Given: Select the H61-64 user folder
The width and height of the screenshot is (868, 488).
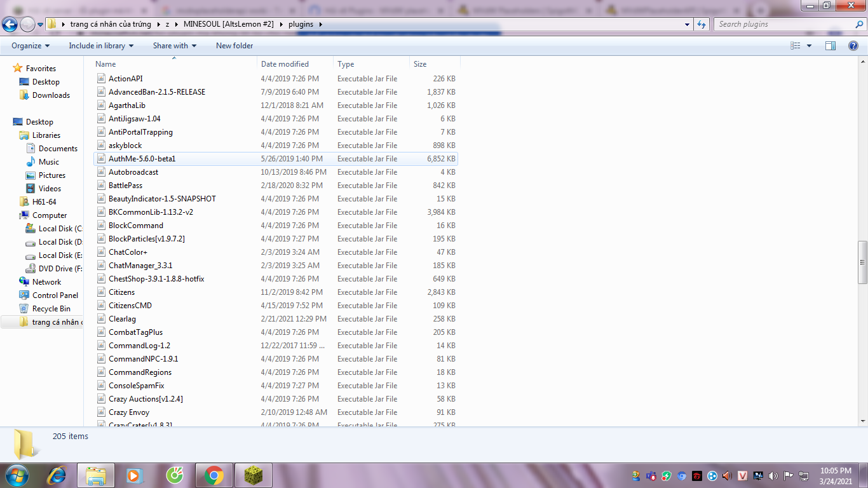Looking at the screenshot, I should (44, 202).
